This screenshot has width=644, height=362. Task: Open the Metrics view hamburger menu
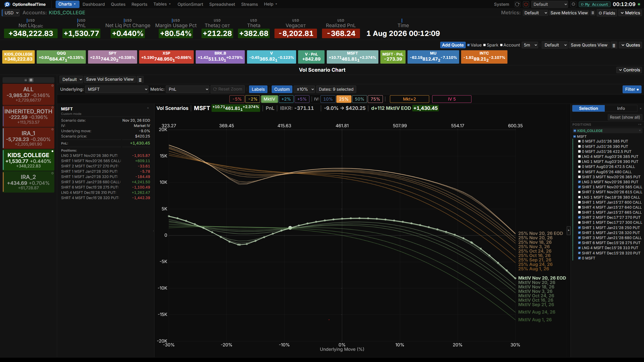(x=593, y=13)
